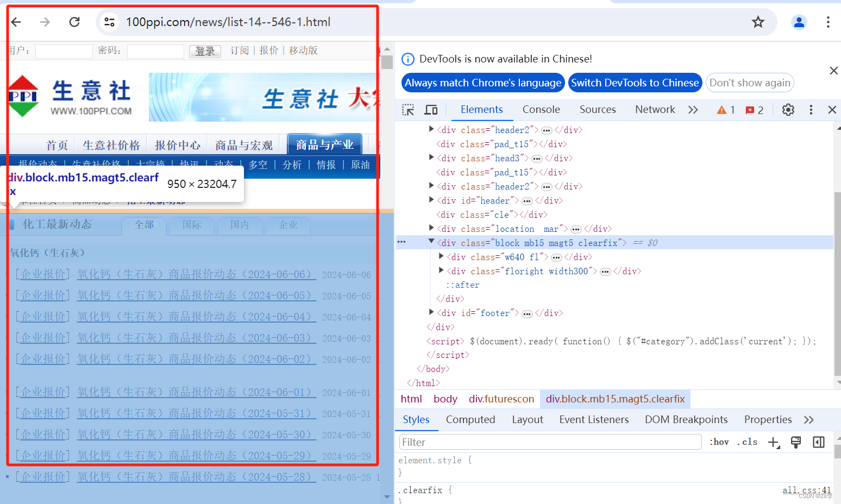Switch to the Elements tab
The height and width of the screenshot is (504, 841).
click(x=482, y=110)
